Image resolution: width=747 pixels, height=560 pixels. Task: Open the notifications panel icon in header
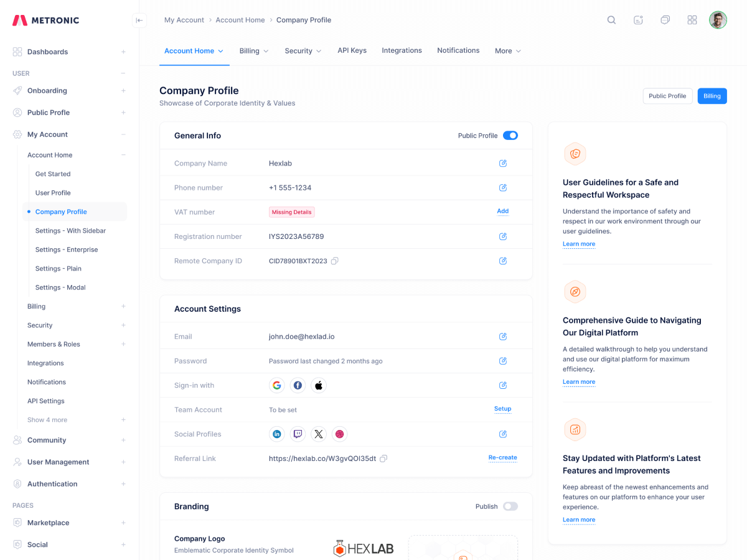(638, 19)
